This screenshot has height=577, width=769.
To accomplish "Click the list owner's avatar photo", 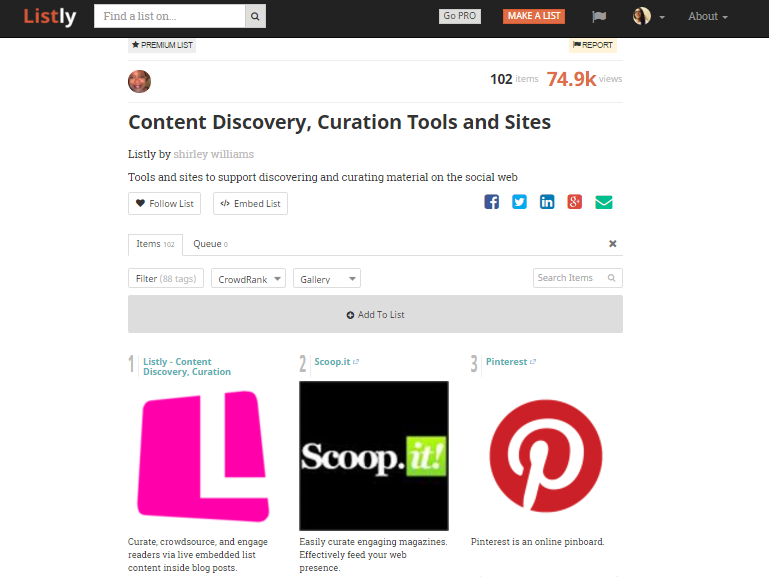I will click(x=139, y=81).
